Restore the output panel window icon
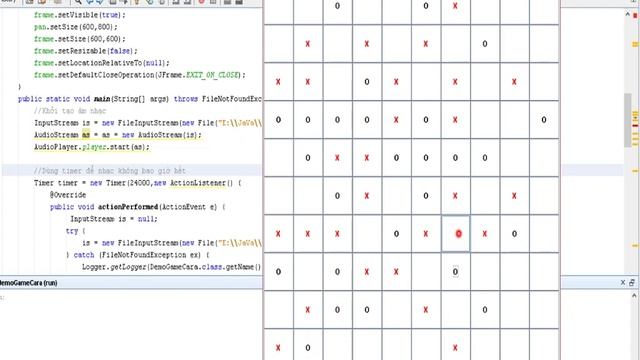 click(x=632, y=282)
